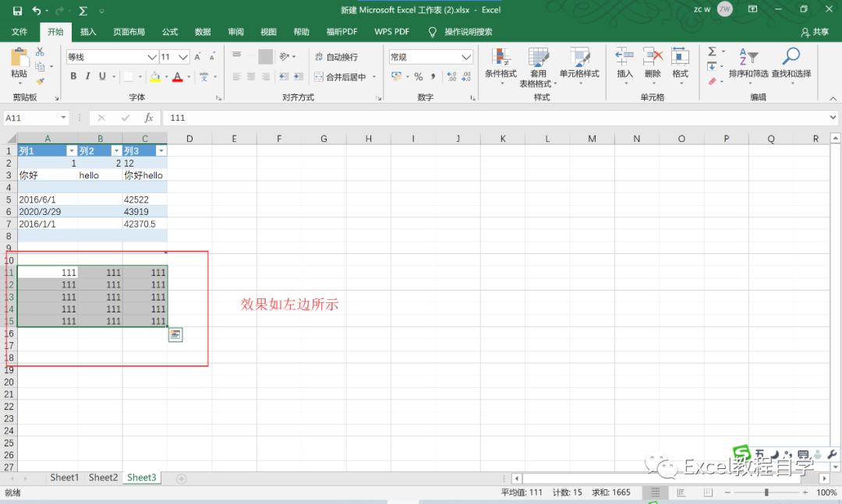Click the orientation text-angle icon
The width and height of the screenshot is (842, 504).
(x=285, y=56)
